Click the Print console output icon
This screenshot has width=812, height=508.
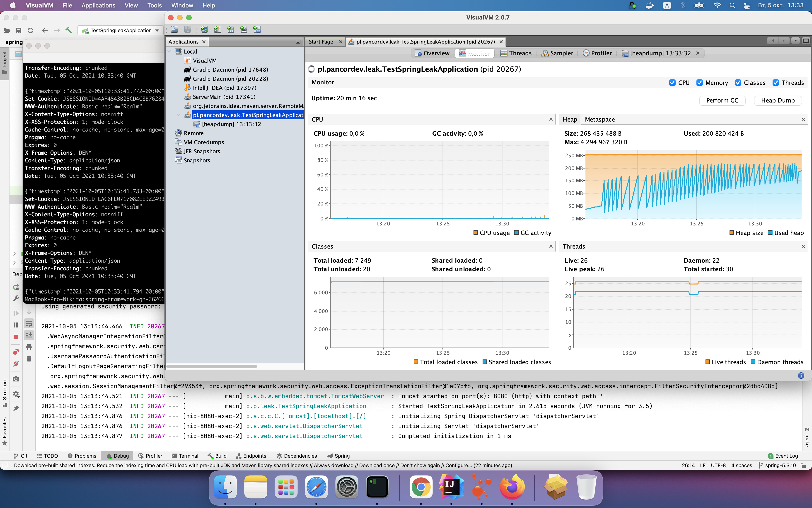click(x=29, y=347)
